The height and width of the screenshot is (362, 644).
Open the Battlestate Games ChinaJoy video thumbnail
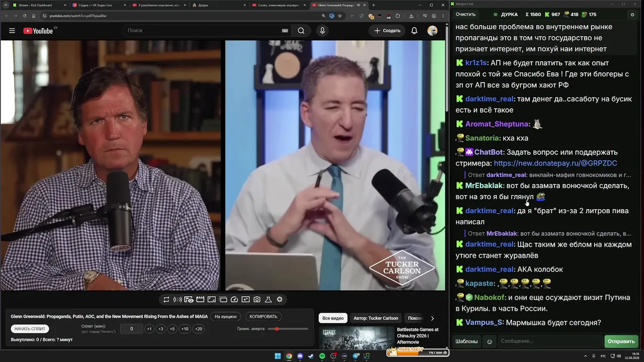coord(356,338)
